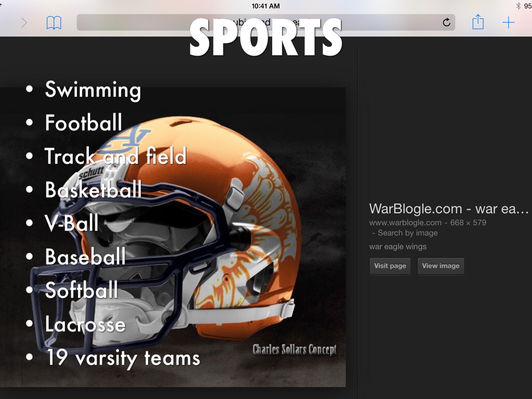
Task: Open the WarBlogle.com result title
Action: 448,209
